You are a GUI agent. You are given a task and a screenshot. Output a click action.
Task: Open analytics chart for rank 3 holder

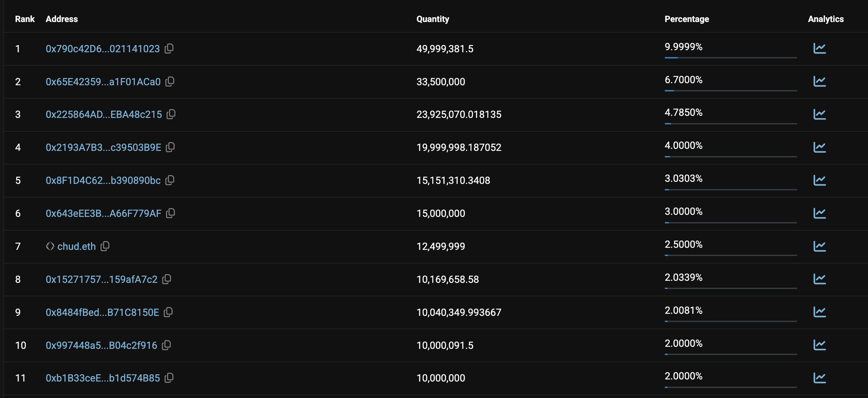tap(820, 114)
